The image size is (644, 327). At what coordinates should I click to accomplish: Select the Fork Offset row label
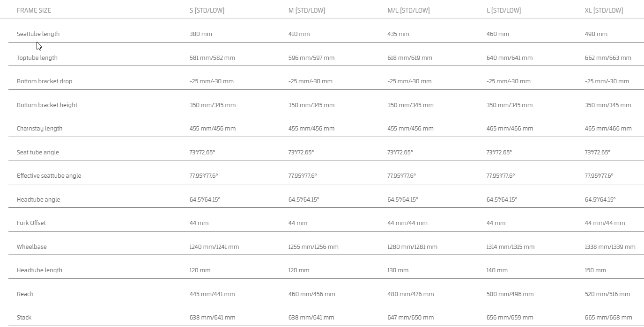click(31, 223)
